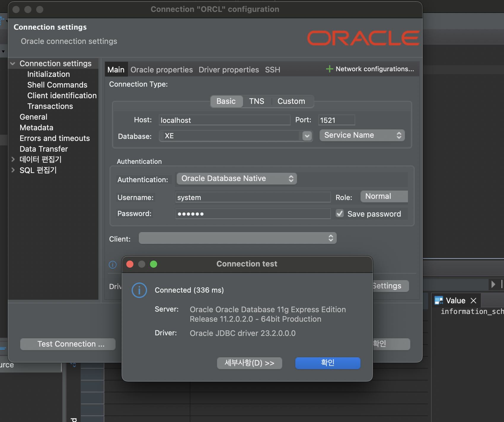Click the blue info icon beside Client area
The width and height of the screenshot is (504, 422).
point(113,264)
